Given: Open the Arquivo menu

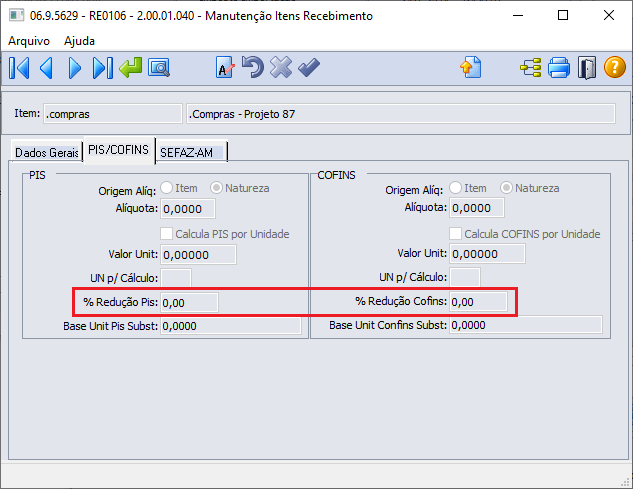Looking at the screenshot, I should click(x=29, y=41).
